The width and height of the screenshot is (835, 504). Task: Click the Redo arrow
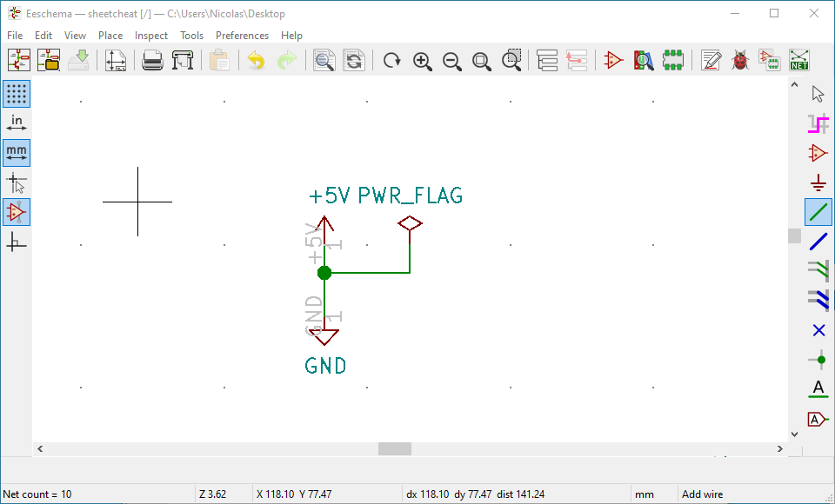coord(286,60)
